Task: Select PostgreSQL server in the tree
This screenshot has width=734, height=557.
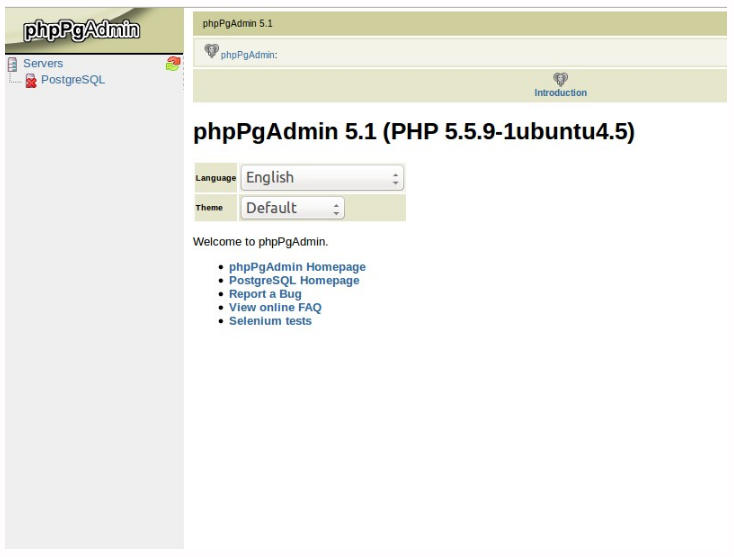Action: pyautogui.click(x=73, y=80)
